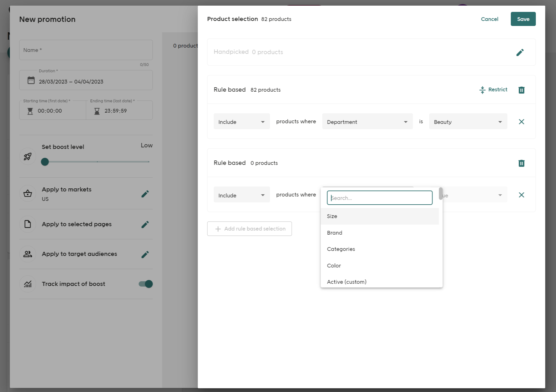Edit Apply to markets setting

click(145, 194)
